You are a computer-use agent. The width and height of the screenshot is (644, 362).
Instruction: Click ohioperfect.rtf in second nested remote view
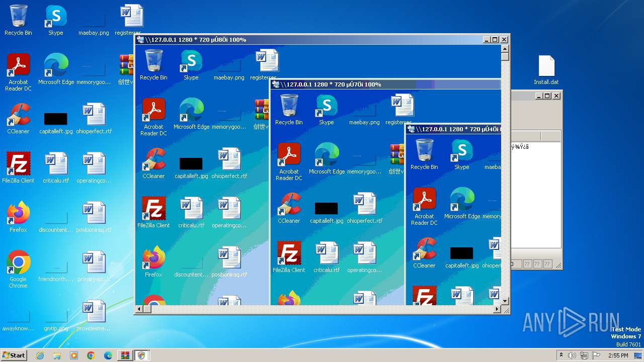pyautogui.click(x=365, y=208)
